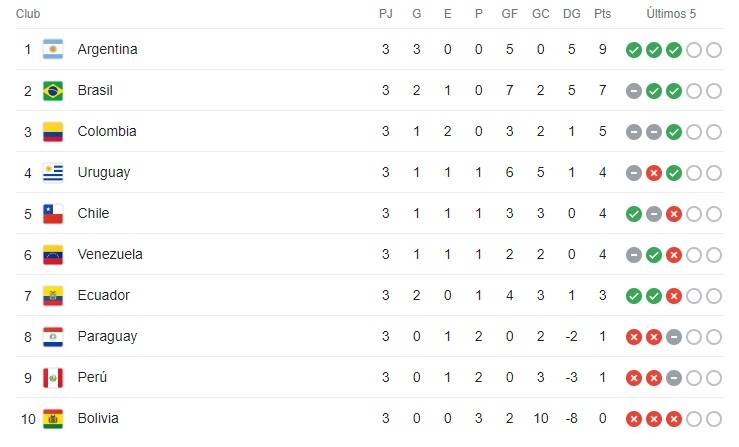Screen dimensions: 739x447
Task: Click the Argentina flag icon
Action: [x=53, y=50]
